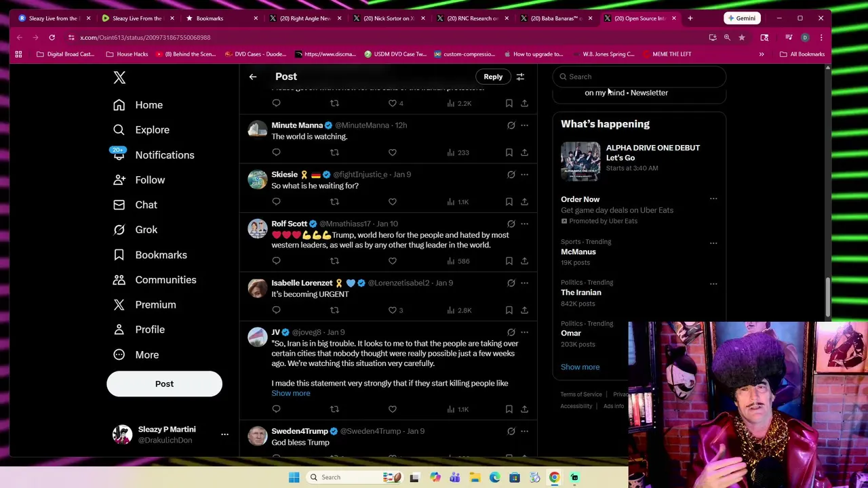
Task: Open Terms of Service link
Action: tap(581, 394)
